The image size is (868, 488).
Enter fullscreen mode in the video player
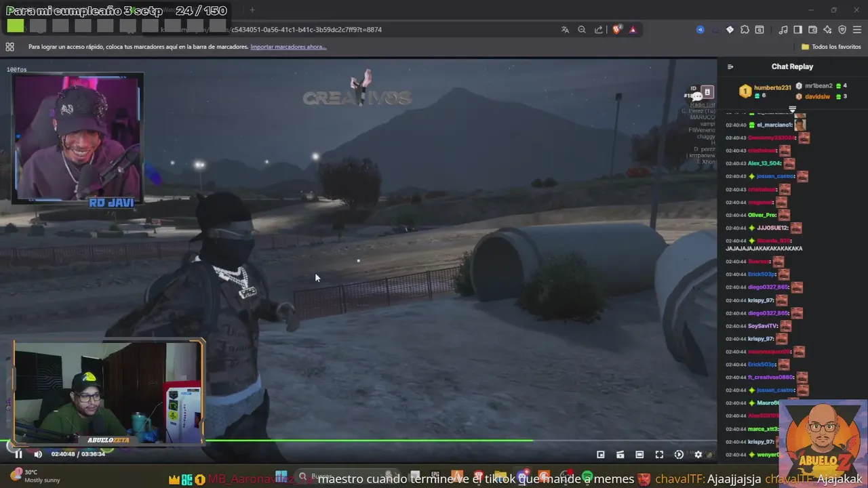coord(659,455)
